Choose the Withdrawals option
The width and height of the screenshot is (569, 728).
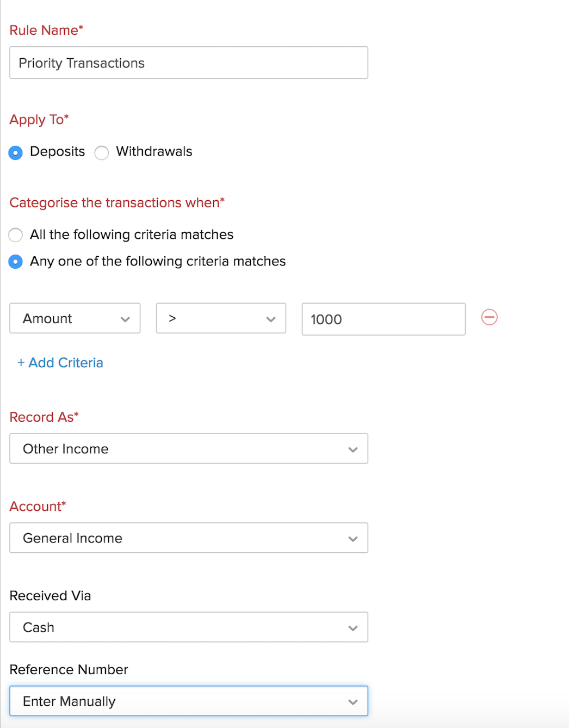102,153
